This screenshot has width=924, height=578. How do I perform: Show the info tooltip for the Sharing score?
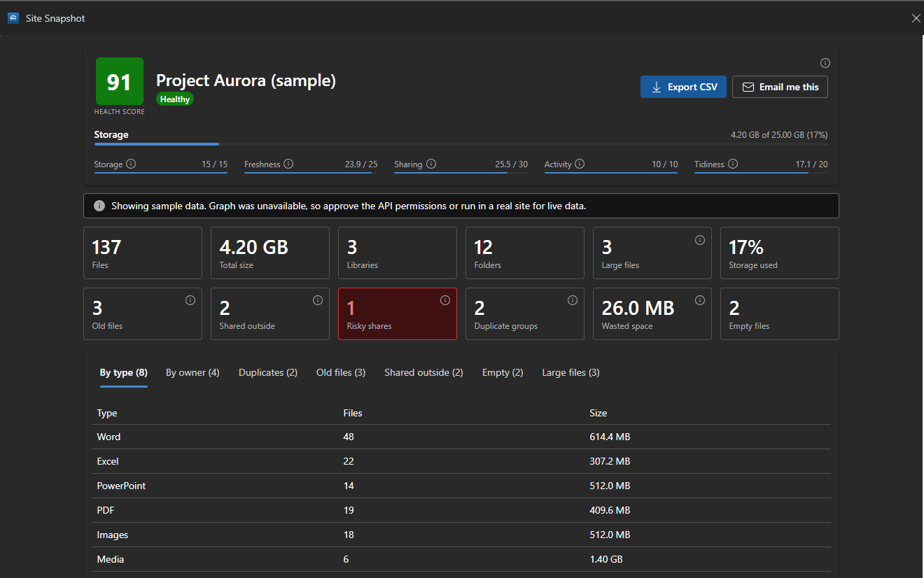[x=431, y=164]
